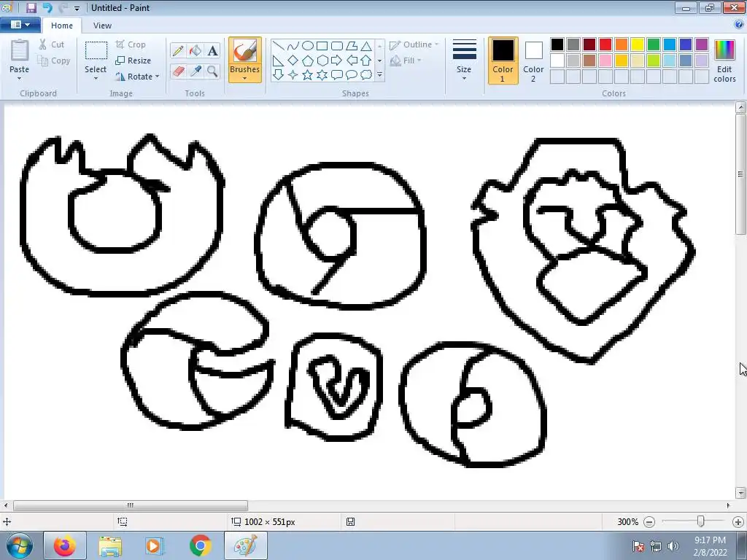Choose the Four-point star shape
The height and width of the screenshot is (560, 747).
[293, 75]
